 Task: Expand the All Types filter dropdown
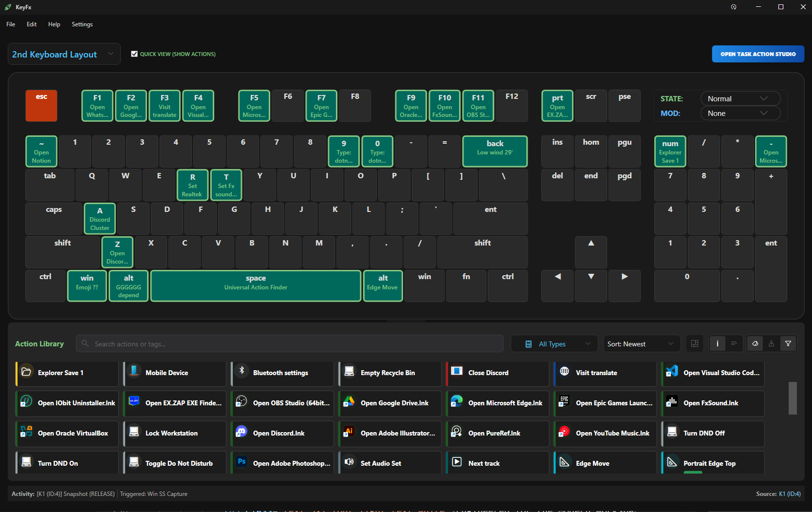554,343
